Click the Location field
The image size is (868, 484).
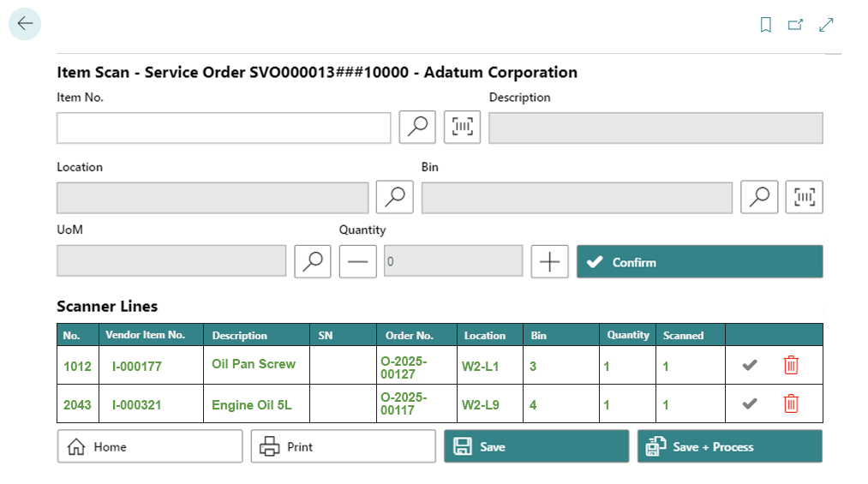pyautogui.click(x=213, y=198)
